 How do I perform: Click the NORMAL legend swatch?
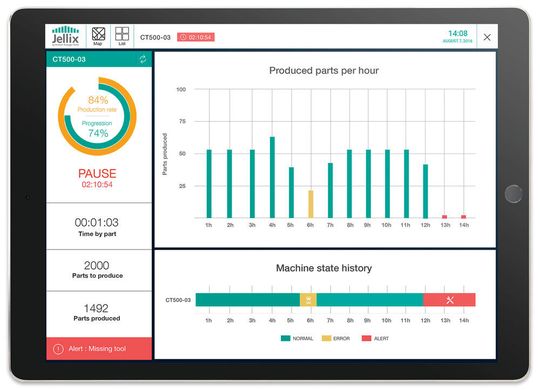tap(285, 338)
